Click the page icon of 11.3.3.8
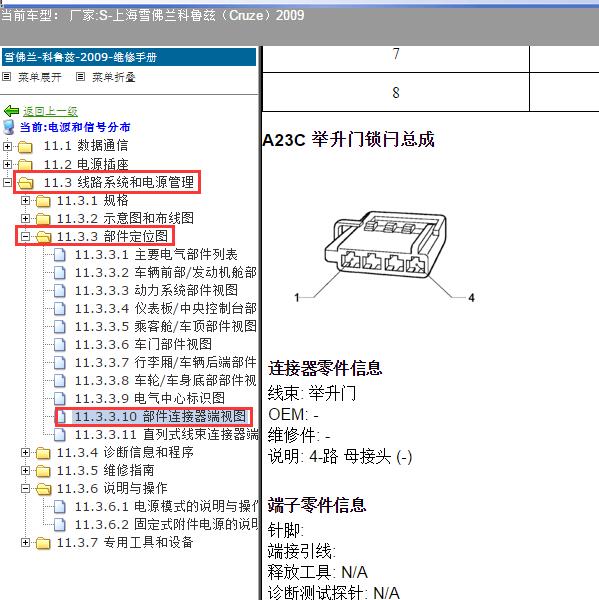The image size is (599, 600). point(60,381)
